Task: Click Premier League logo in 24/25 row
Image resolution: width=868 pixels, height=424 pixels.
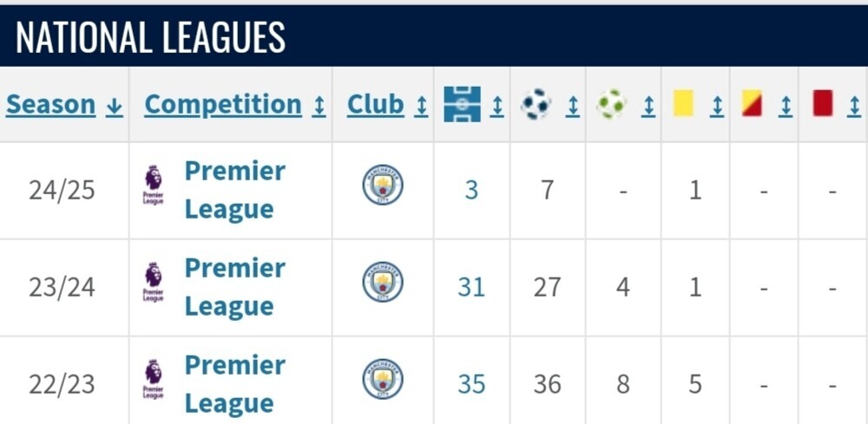Action: [x=154, y=185]
